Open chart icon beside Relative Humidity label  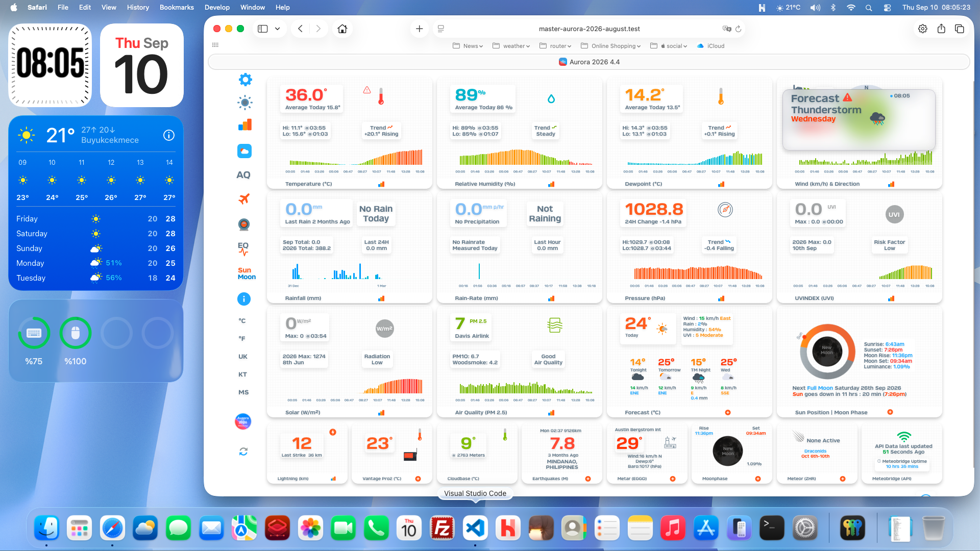pos(551,184)
